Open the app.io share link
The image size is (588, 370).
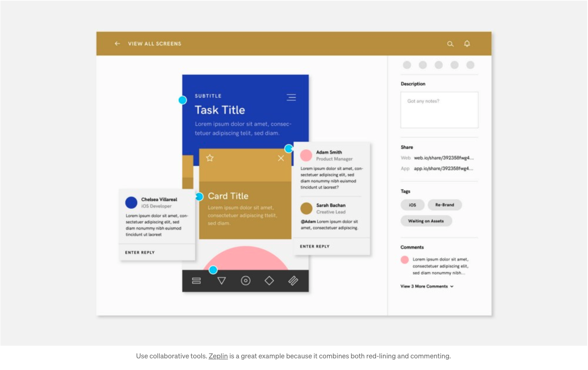click(444, 168)
